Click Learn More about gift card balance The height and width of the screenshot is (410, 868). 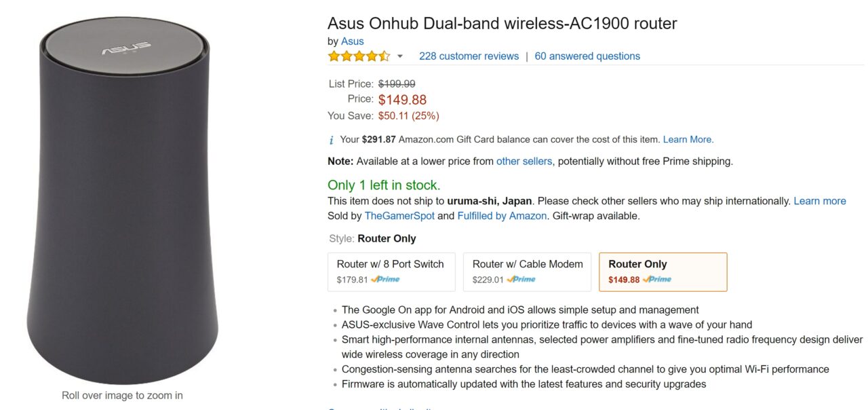[688, 139]
